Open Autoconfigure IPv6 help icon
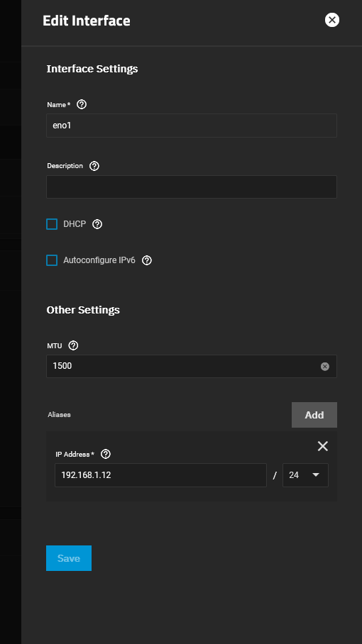 pyautogui.click(x=147, y=260)
